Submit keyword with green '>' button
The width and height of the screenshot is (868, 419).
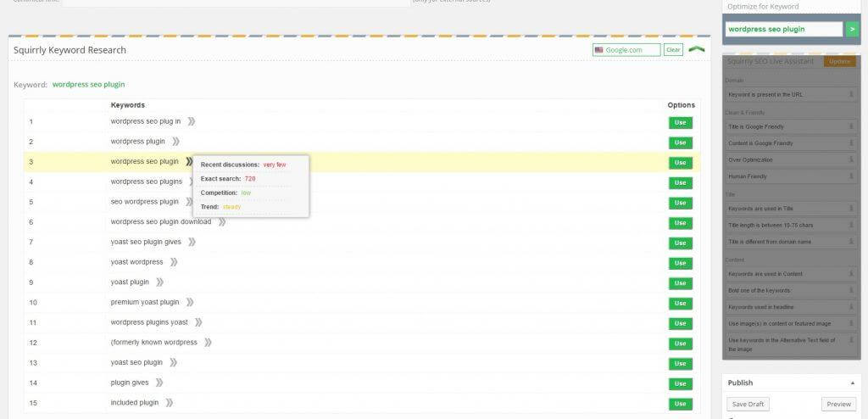tap(852, 29)
